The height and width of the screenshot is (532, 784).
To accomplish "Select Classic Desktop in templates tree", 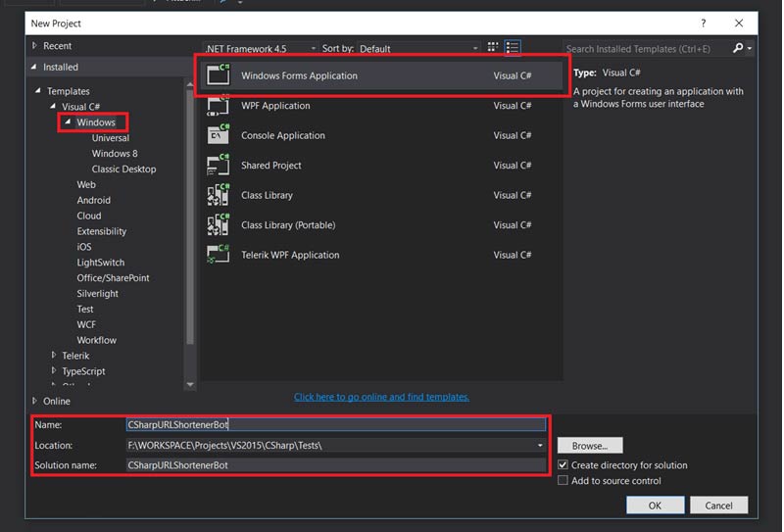I will point(123,169).
